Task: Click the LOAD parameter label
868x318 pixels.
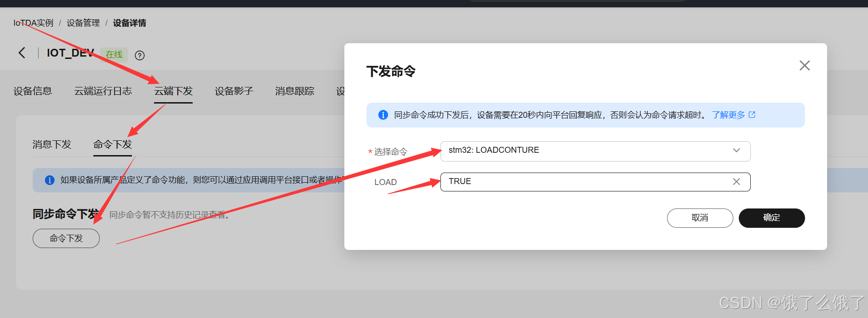Action: tap(385, 182)
